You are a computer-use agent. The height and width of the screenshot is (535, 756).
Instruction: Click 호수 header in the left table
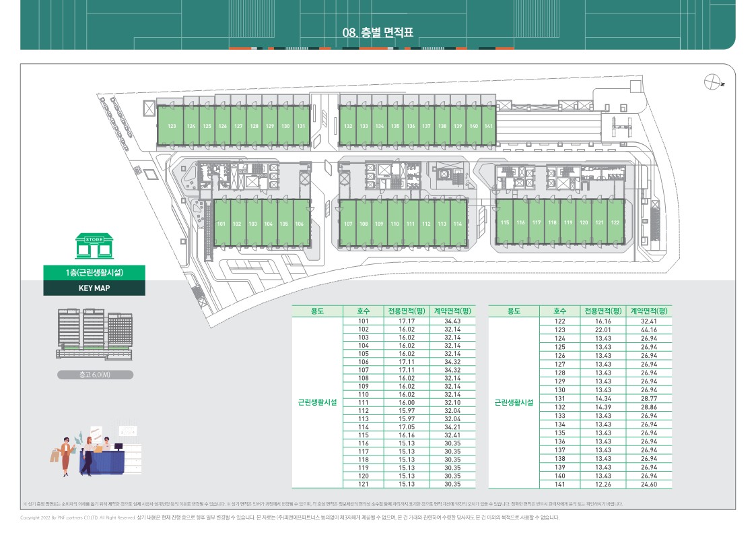pyautogui.click(x=363, y=311)
